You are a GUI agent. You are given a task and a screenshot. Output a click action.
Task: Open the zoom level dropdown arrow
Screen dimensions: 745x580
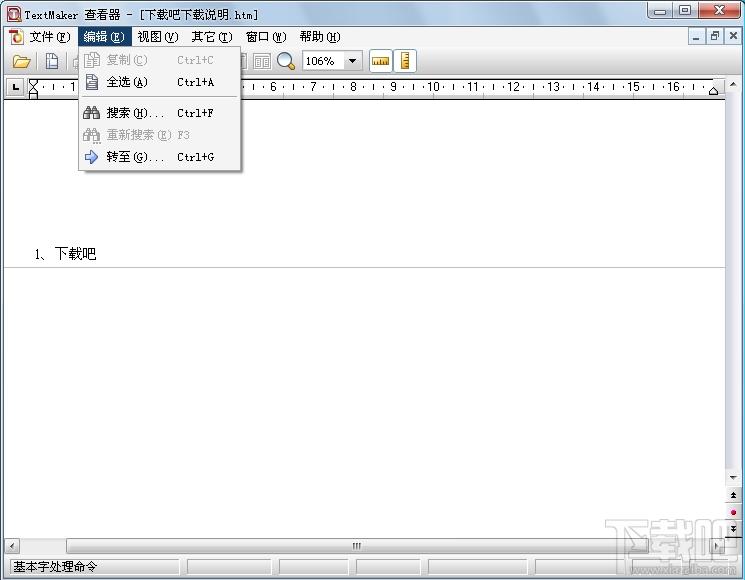pyautogui.click(x=353, y=61)
